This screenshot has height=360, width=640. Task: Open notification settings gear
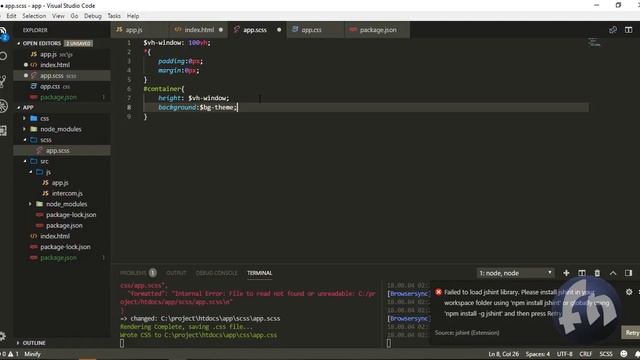[629, 292]
